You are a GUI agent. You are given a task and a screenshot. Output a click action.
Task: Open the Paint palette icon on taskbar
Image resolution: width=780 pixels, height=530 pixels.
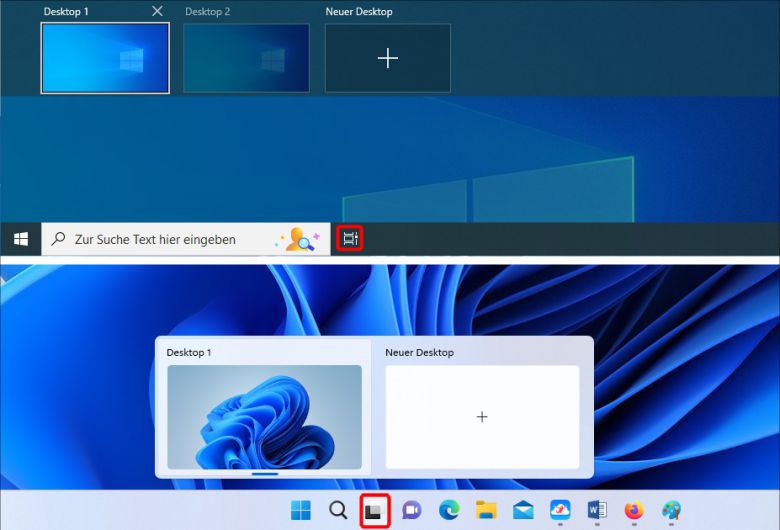(x=671, y=511)
